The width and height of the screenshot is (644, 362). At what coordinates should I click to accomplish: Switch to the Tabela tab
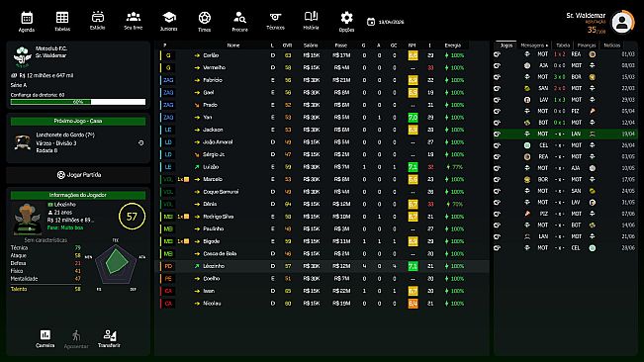tap(563, 45)
